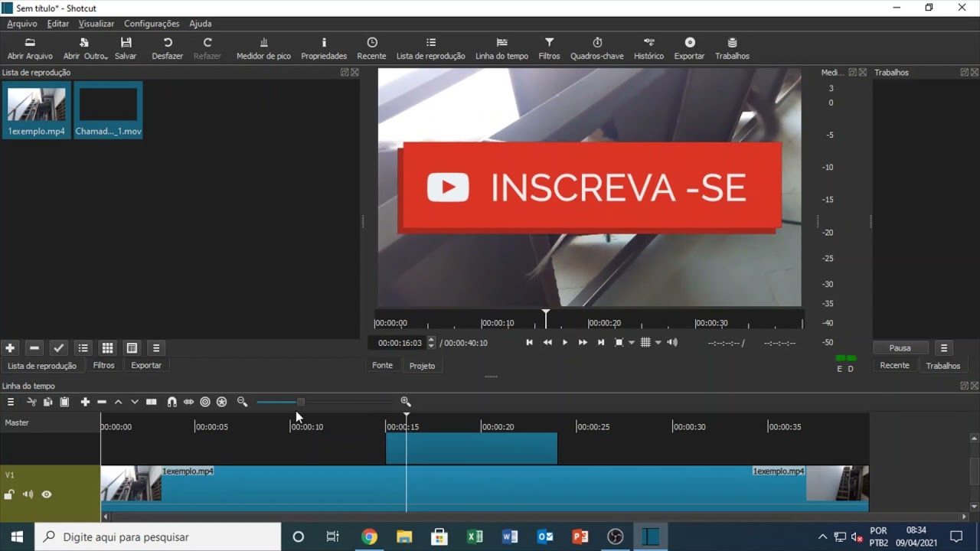
Task: Open Filtros toolbar icon
Action: [x=549, y=48]
